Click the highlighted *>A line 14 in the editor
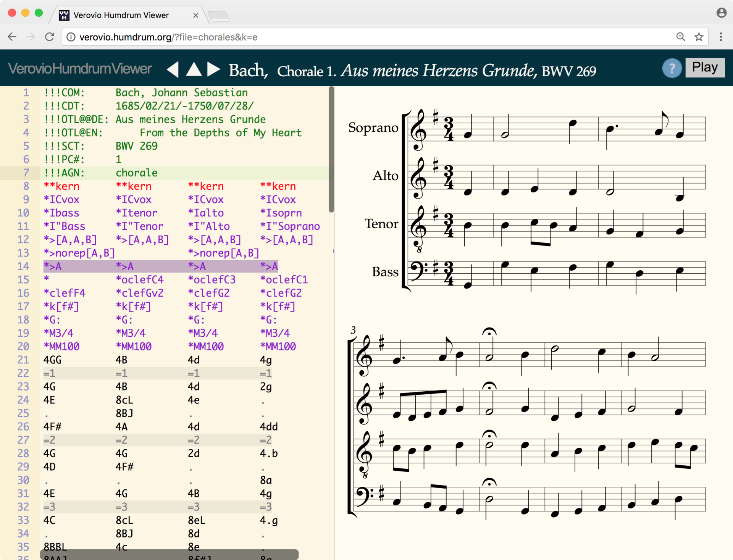The width and height of the screenshot is (733, 560). click(x=160, y=266)
